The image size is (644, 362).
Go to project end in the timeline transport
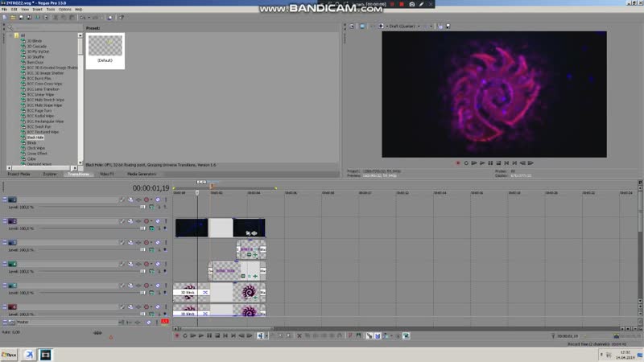tap(233, 335)
